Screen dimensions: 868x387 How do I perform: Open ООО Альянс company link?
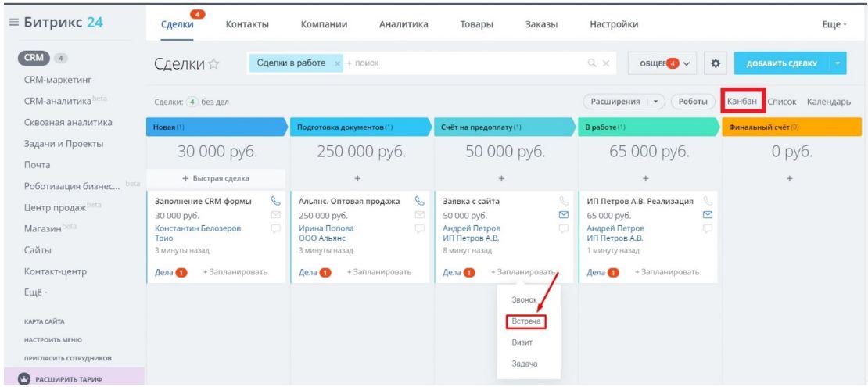(322, 238)
